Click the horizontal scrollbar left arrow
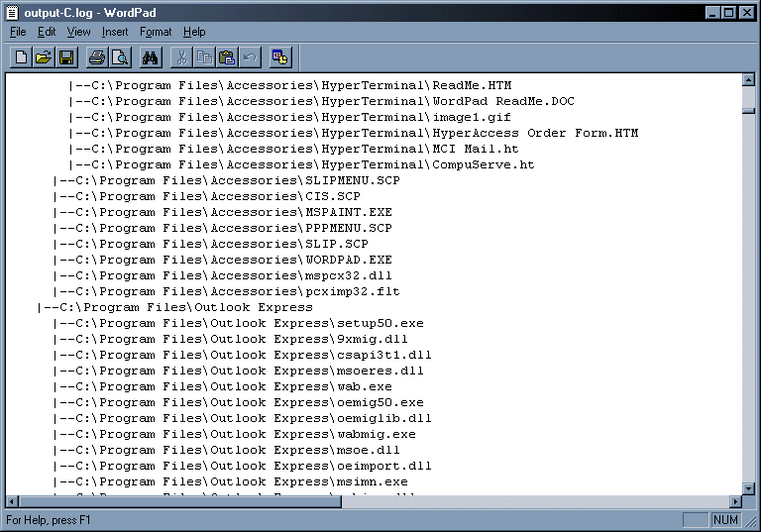The image size is (761, 532). 13,501
